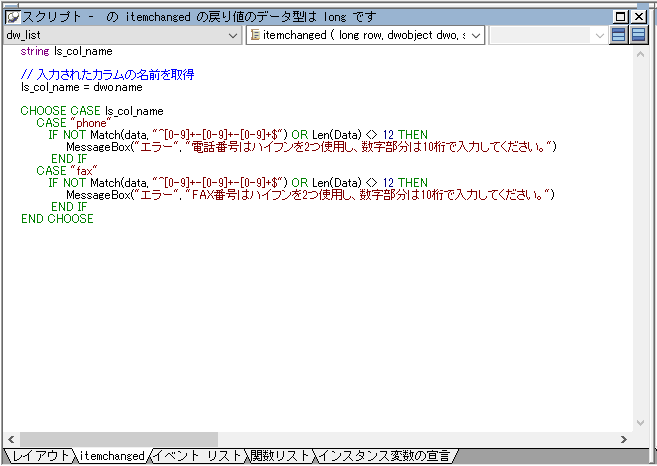Image resolution: width=657 pixels, height=466 pixels.
Task: Place cursor on the END CHOOSE line
Action: tap(57, 219)
